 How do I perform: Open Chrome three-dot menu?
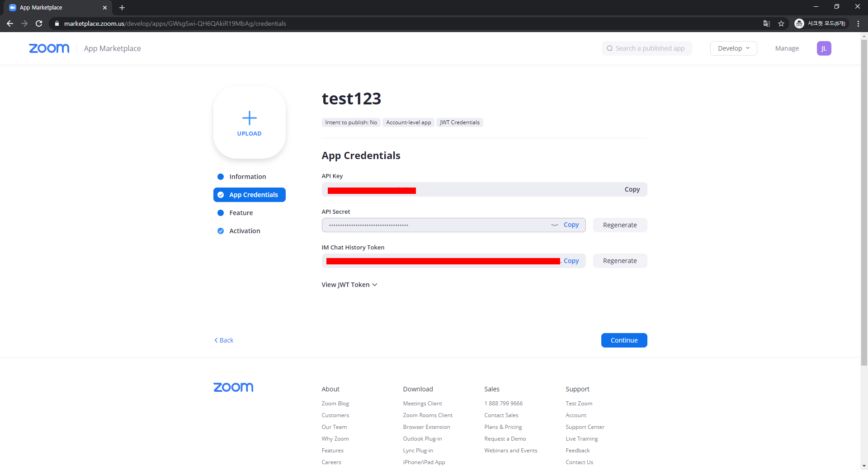click(858, 23)
